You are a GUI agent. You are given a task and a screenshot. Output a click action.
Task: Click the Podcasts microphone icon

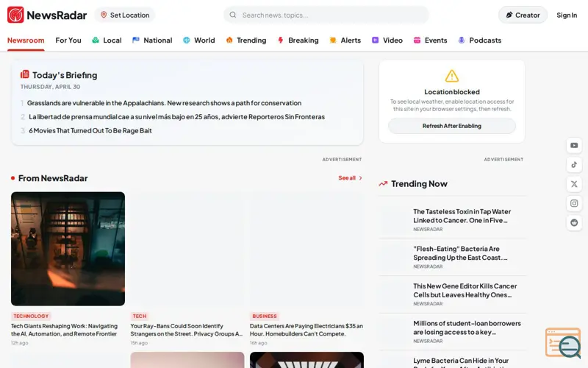462,40
